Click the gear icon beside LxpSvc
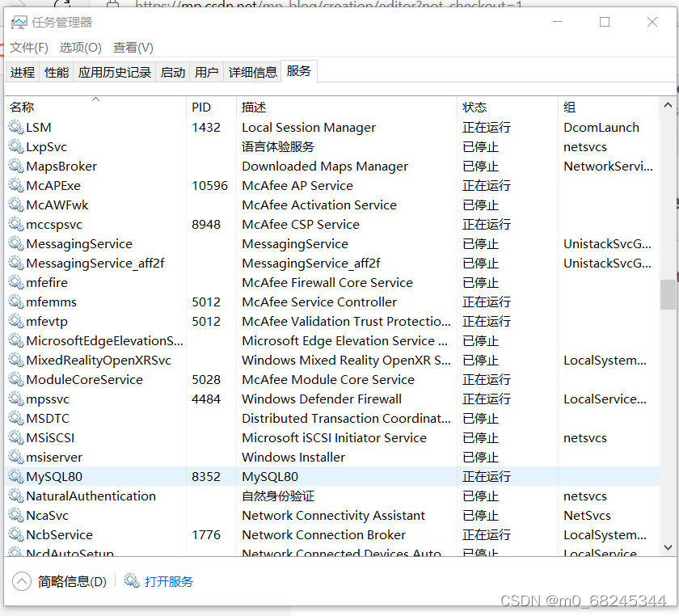This screenshot has width=679, height=616. click(16, 147)
